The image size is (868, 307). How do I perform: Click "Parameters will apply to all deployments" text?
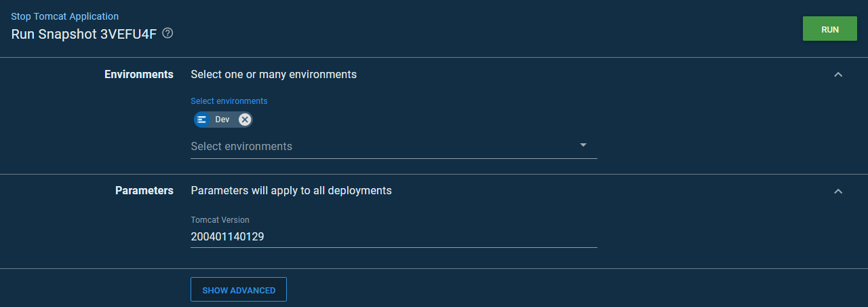[x=292, y=191]
